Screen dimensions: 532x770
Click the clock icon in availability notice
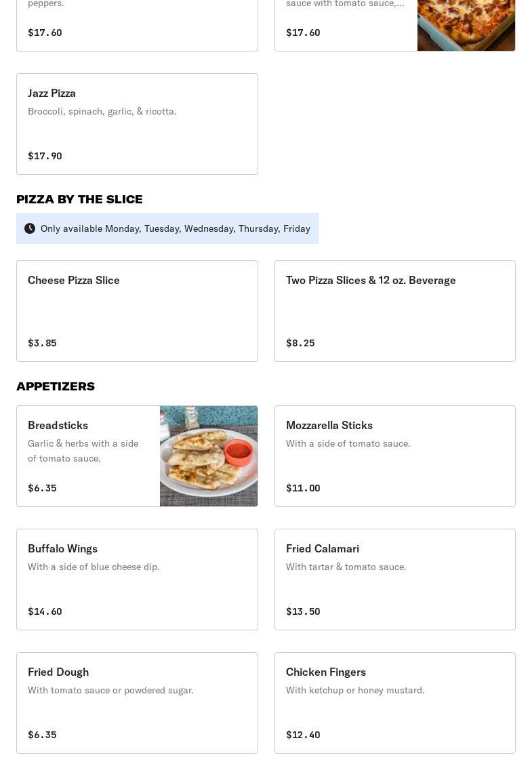click(30, 228)
